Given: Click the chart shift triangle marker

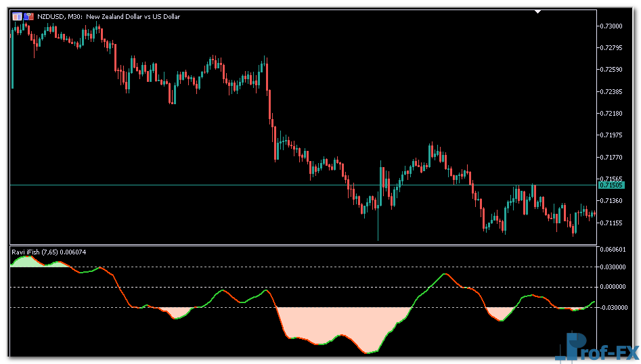Looking at the screenshot, I should point(538,12).
